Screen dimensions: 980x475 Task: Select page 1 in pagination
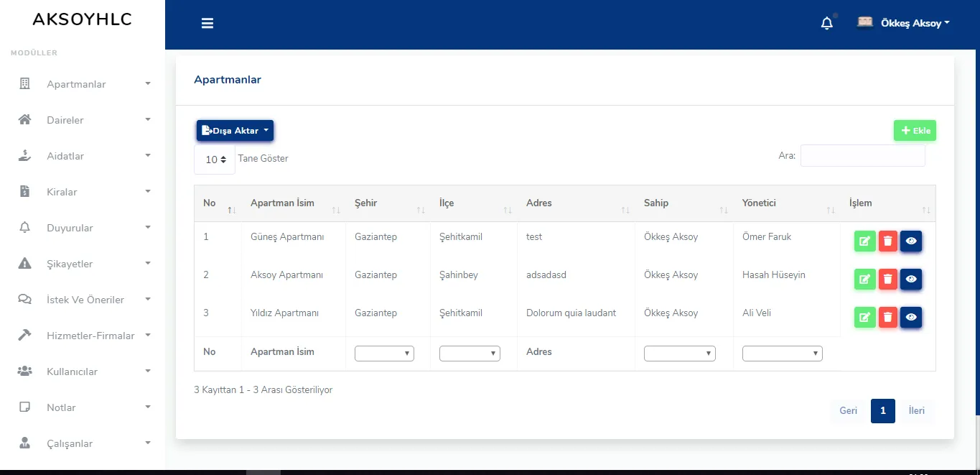click(882, 411)
